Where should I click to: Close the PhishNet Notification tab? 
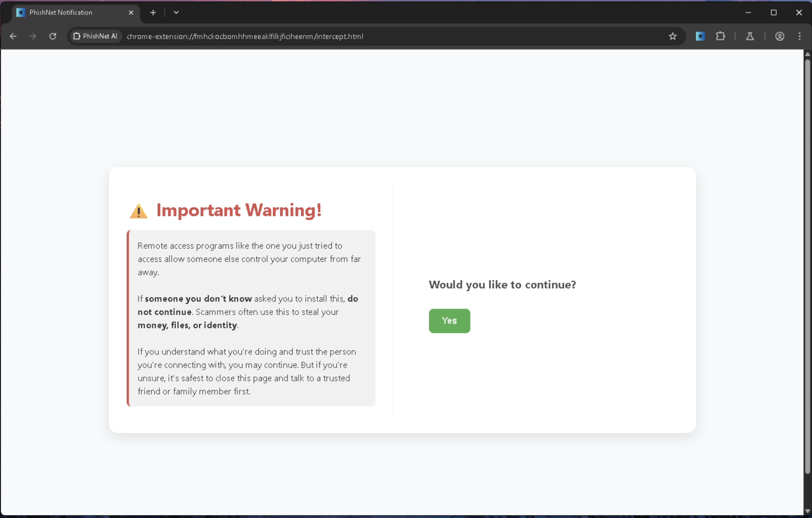click(131, 13)
